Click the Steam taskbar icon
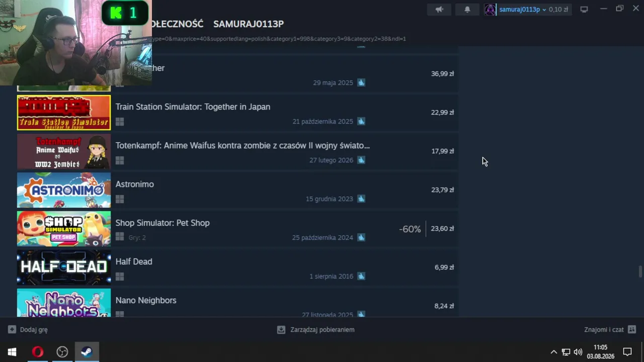This screenshot has width=644, height=362. tap(87, 352)
